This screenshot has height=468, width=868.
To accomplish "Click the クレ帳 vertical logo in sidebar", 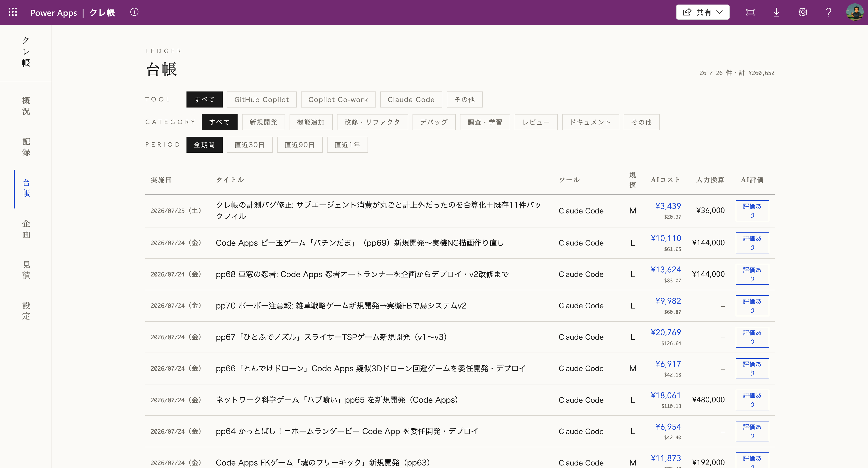I will click(26, 51).
